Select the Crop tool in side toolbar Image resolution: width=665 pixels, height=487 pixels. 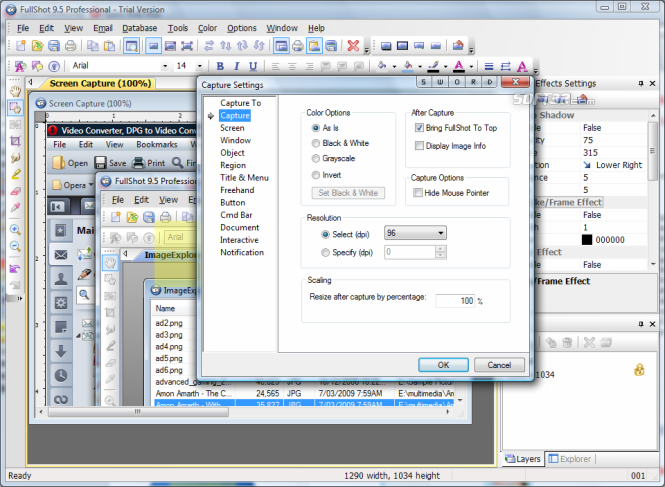(15, 141)
